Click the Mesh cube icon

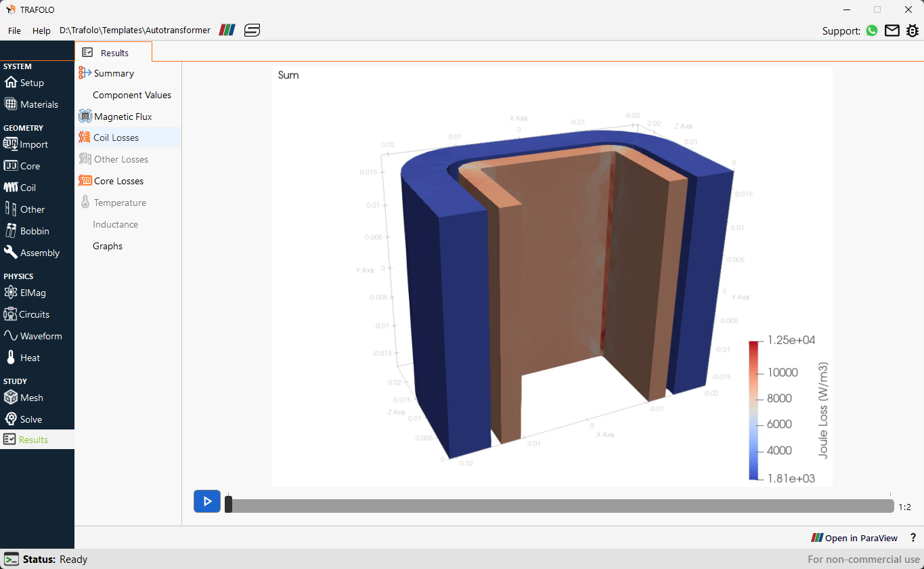10,398
